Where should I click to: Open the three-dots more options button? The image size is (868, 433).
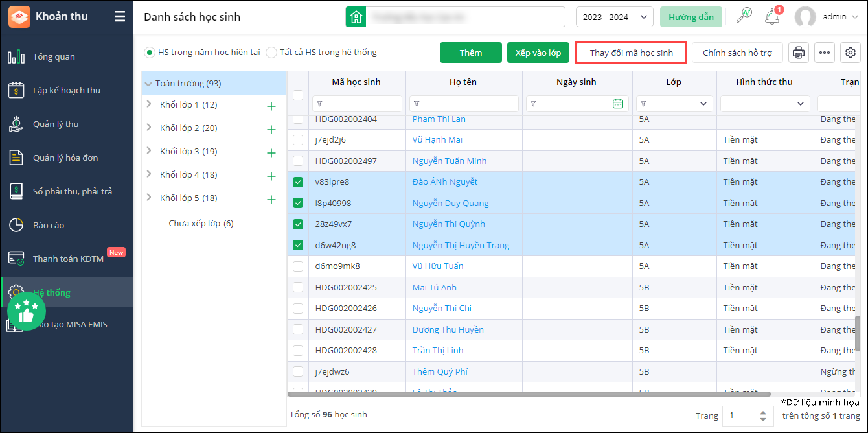825,53
